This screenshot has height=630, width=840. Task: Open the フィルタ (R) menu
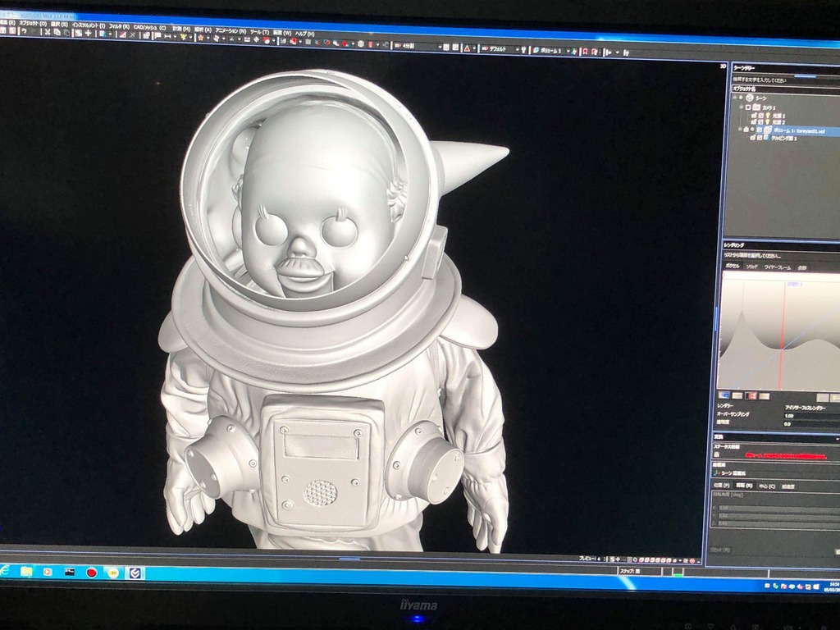[119, 27]
